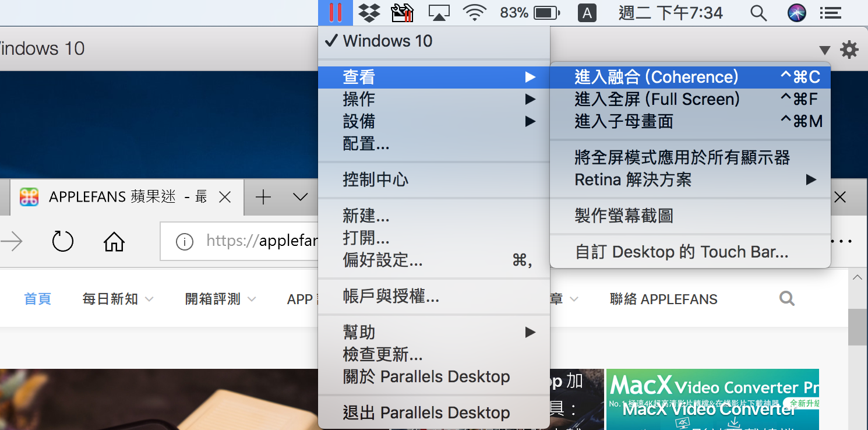Viewport: 868px width, 430px height.
Task: Expand the Retina 解決方案 submenu
Action: tap(690, 179)
